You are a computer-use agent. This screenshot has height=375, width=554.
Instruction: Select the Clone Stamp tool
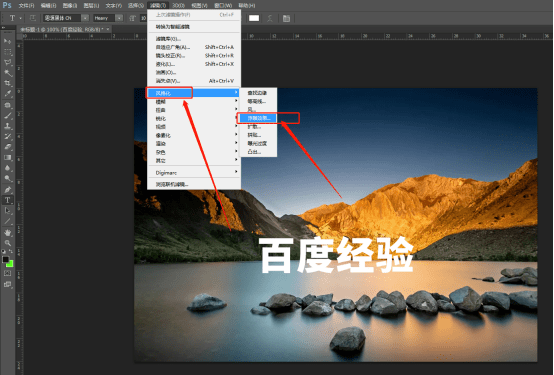click(x=7, y=126)
